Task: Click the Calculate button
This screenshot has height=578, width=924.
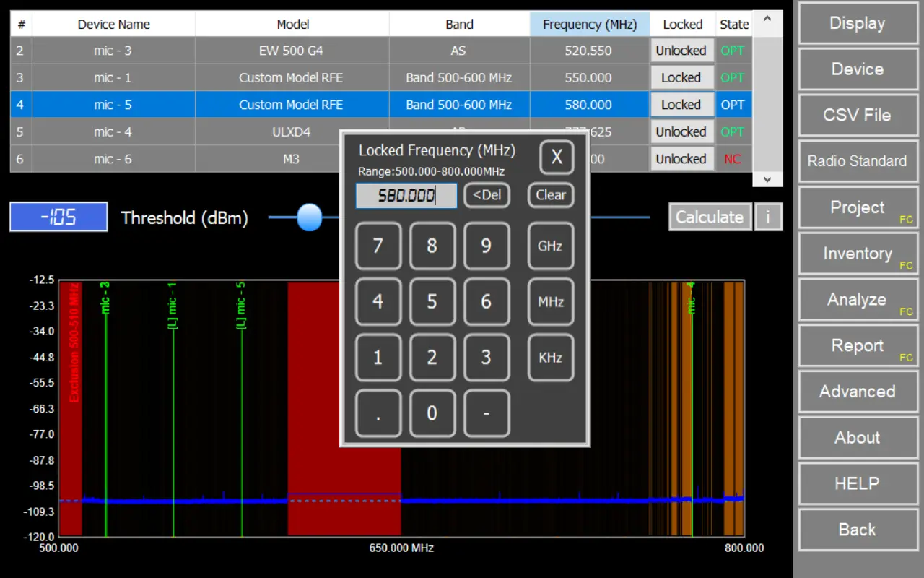Action: coord(709,217)
